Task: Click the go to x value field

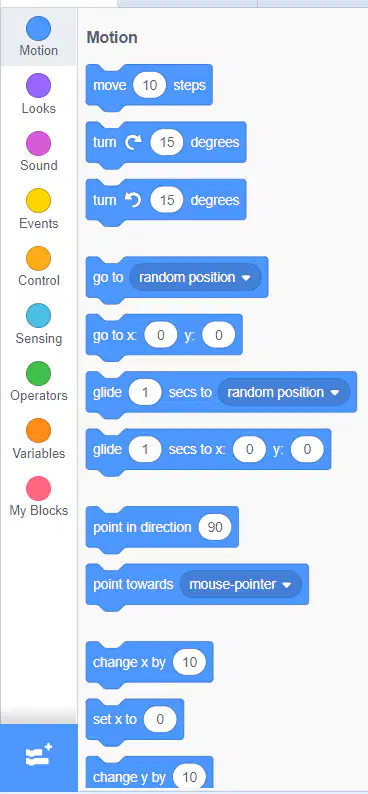Action: click(160, 335)
